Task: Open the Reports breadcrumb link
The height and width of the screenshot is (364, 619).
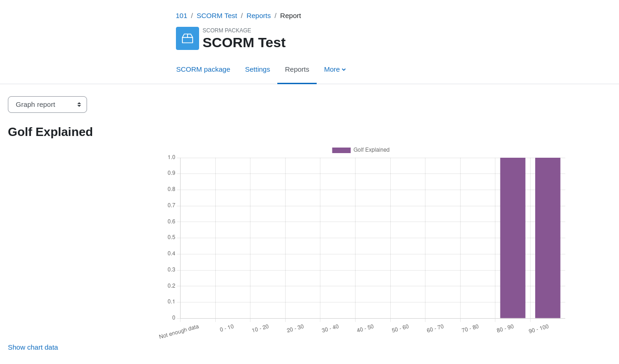Action: [258, 16]
